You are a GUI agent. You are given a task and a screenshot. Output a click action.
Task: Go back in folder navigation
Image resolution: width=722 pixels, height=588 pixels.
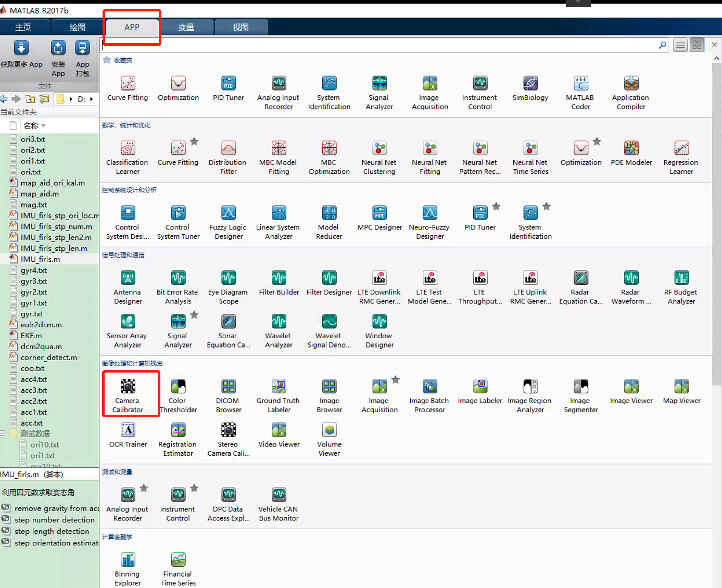pos(4,99)
